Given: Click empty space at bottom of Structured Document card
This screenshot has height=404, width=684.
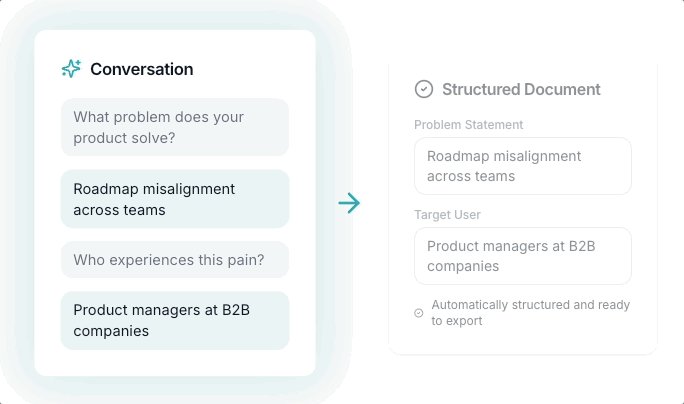Looking at the screenshot, I should [523, 341].
